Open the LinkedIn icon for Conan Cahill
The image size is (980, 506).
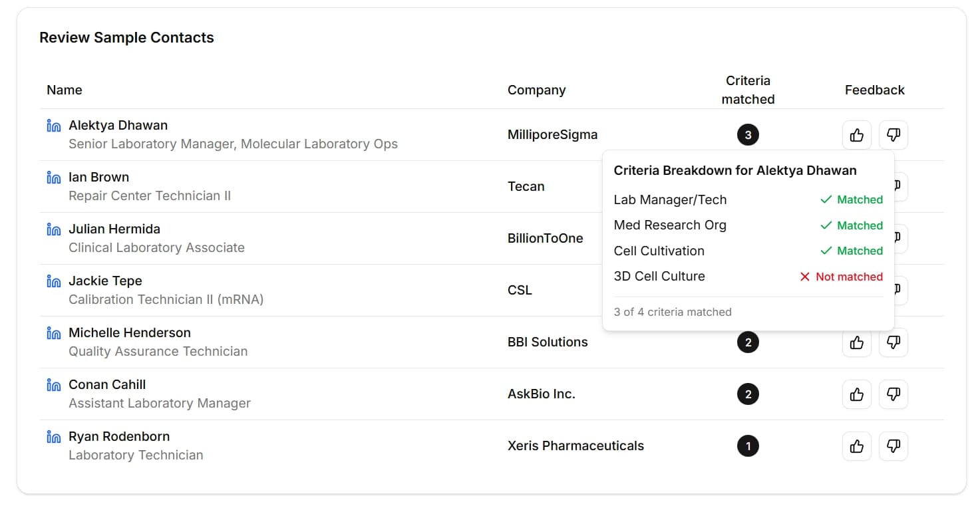click(53, 384)
